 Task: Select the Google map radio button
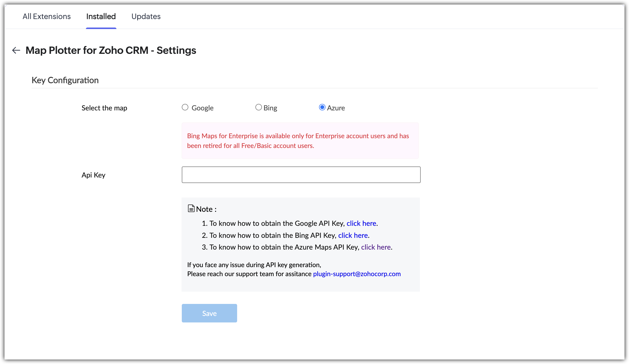[185, 107]
